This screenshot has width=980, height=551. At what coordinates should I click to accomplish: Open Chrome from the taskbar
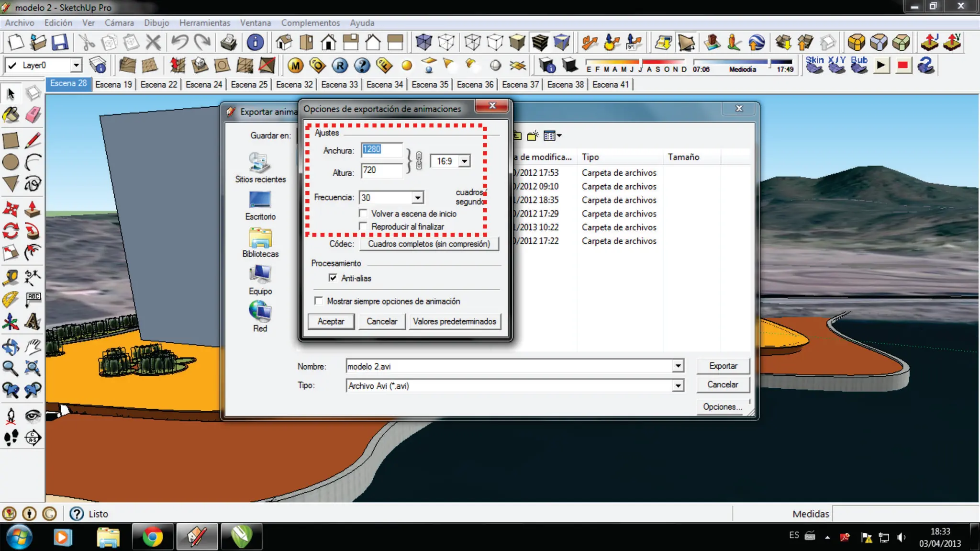click(153, 537)
